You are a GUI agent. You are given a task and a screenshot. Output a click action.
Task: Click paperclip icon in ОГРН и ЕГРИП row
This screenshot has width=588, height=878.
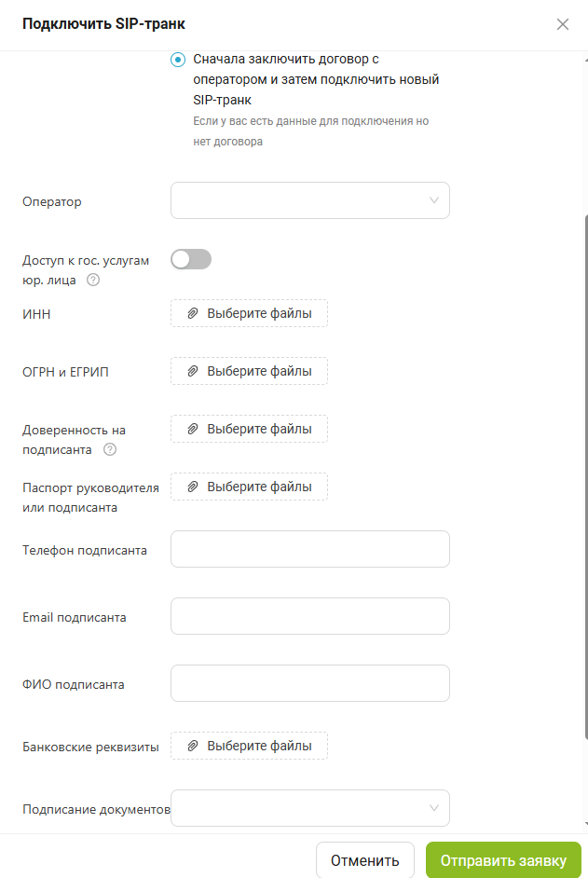(193, 372)
